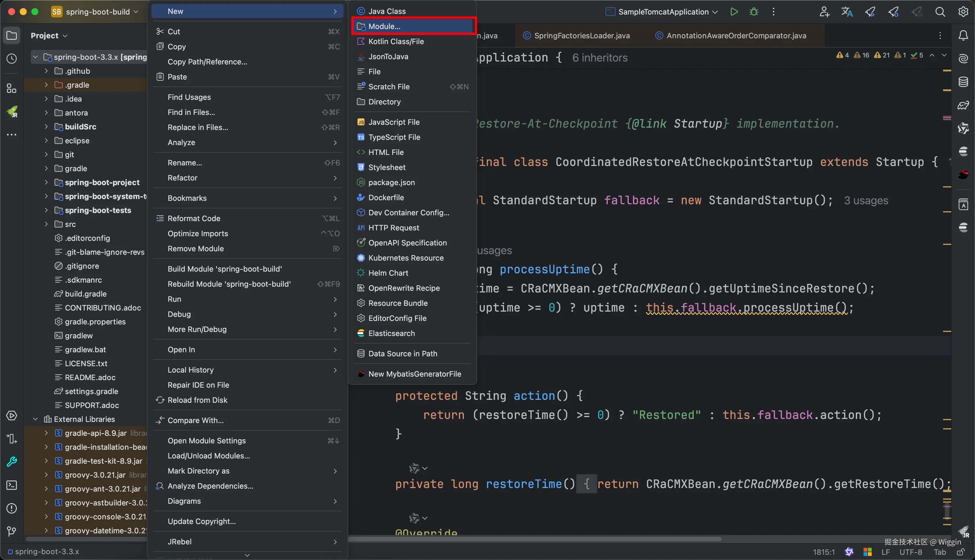Open the Problems tool window icon
The height and width of the screenshot is (560, 975).
[x=12, y=508]
